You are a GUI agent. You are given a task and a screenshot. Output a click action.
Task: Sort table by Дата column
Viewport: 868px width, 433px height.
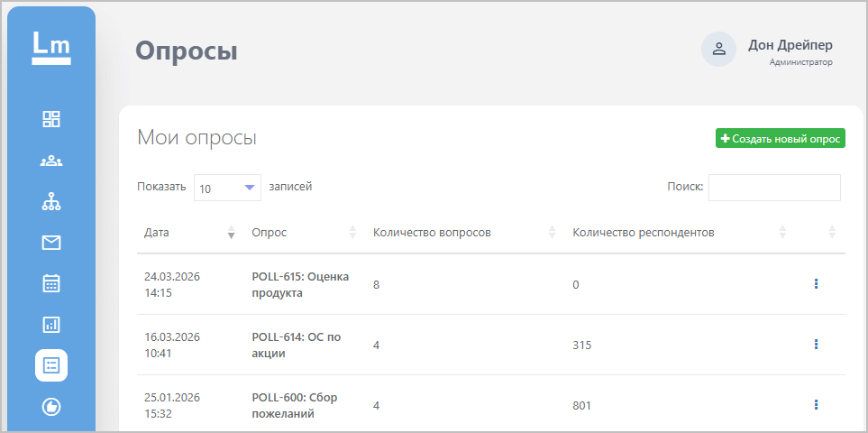[x=186, y=233]
